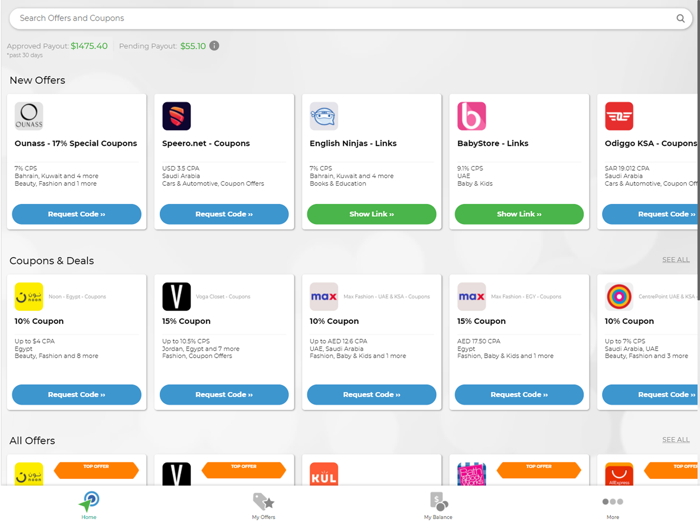
Task: Request code for CentrePoint 10% coupon
Action: [651, 395]
